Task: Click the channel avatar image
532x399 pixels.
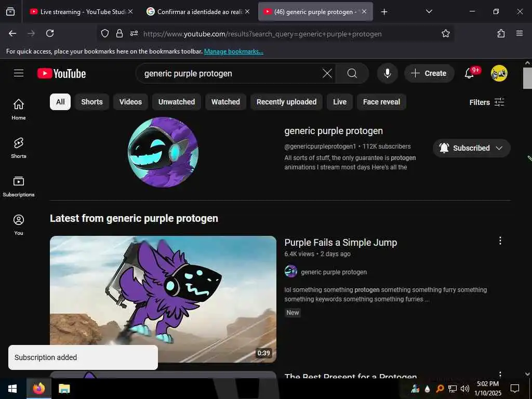Action: (163, 152)
